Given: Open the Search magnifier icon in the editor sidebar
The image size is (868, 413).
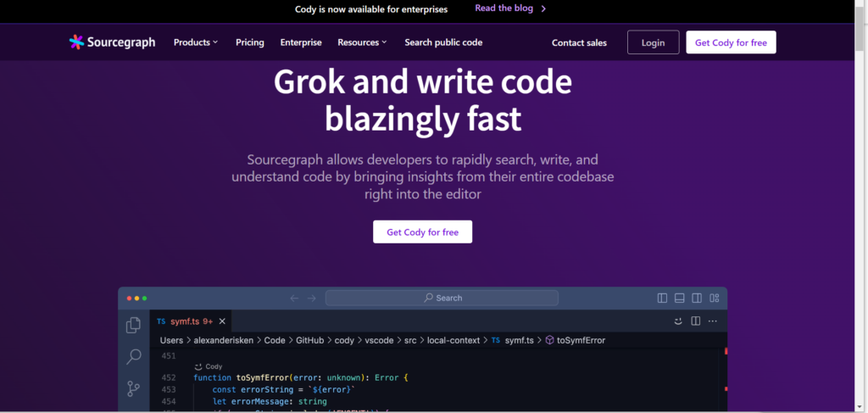Looking at the screenshot, I should 133,356.
